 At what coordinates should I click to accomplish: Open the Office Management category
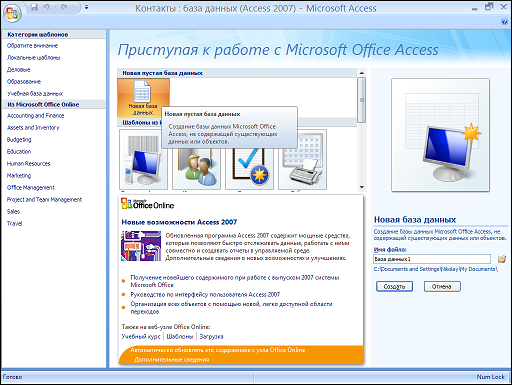click(31, 188)
